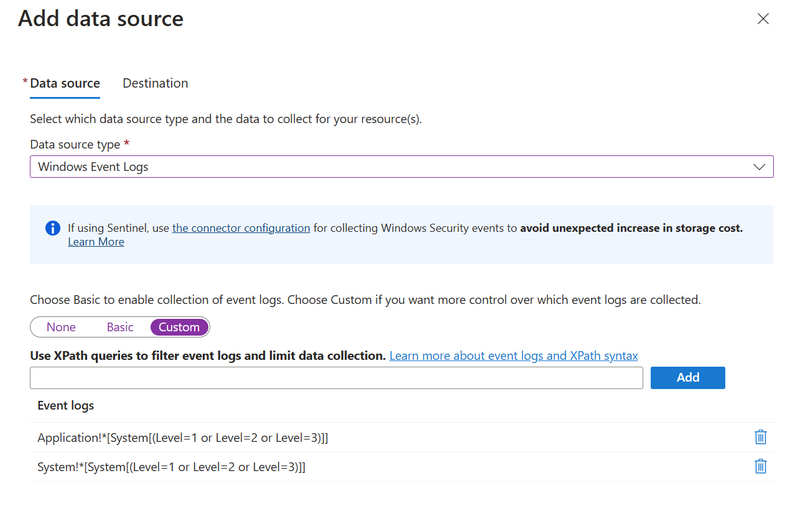Click the XPath query input field
This screenshot has width=795, height=532.
click(336, 377)
